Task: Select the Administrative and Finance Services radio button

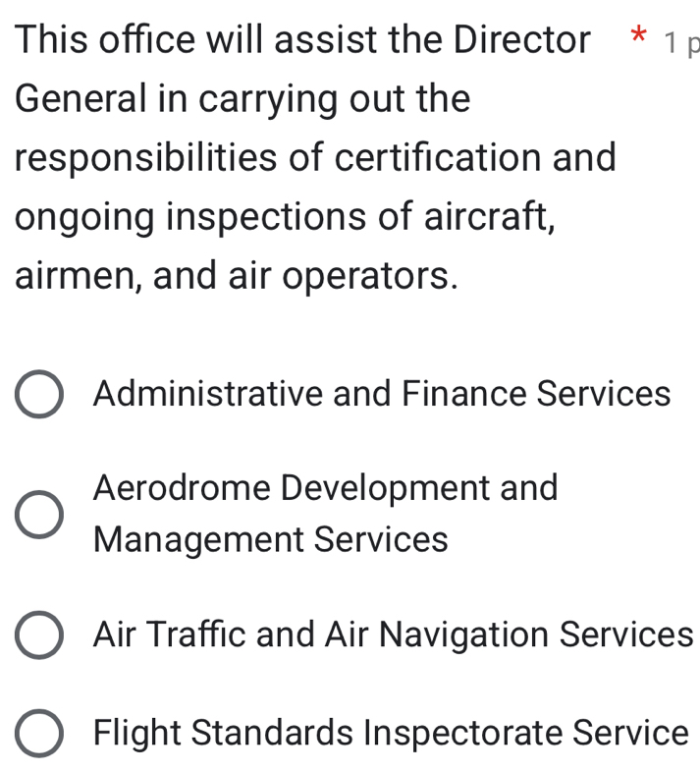Action: [x=41, y=395]
